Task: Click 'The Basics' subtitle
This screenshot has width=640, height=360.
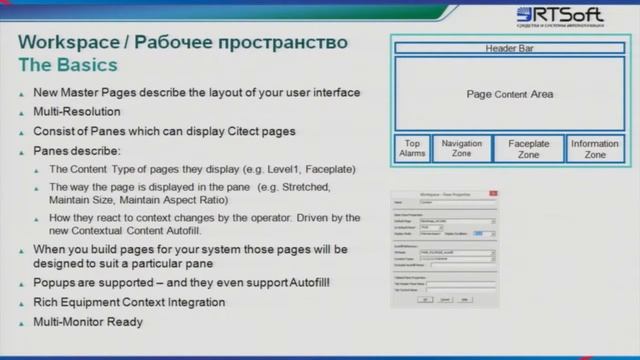Action: point(68,65)
